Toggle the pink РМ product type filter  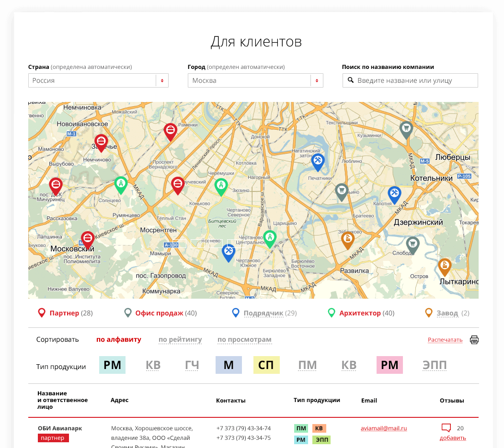click(x=389, y=365)
